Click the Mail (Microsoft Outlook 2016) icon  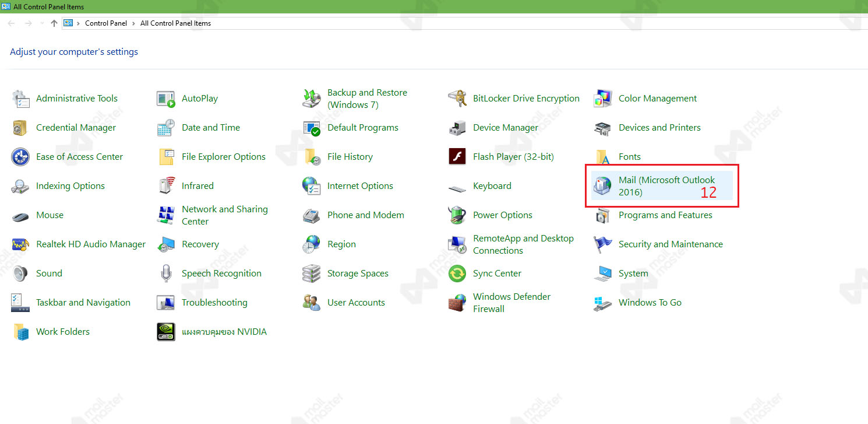(603, 186)
